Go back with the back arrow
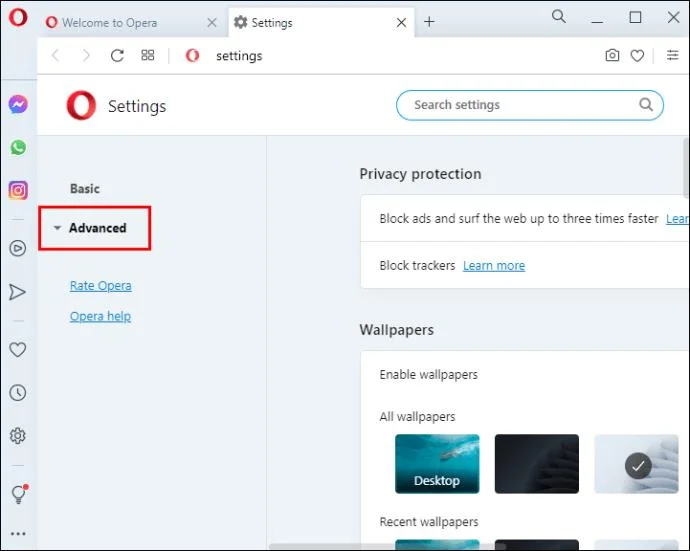Screen dimensions: 690x551 pyautogui.click(x=55, y=55)
